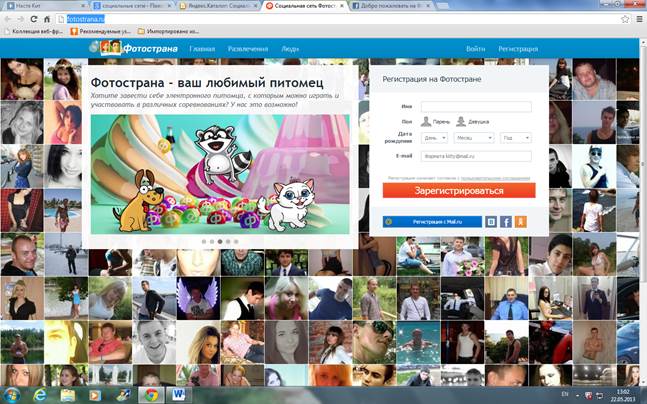Select the last slide dot of the carousel

pos(236,241)
